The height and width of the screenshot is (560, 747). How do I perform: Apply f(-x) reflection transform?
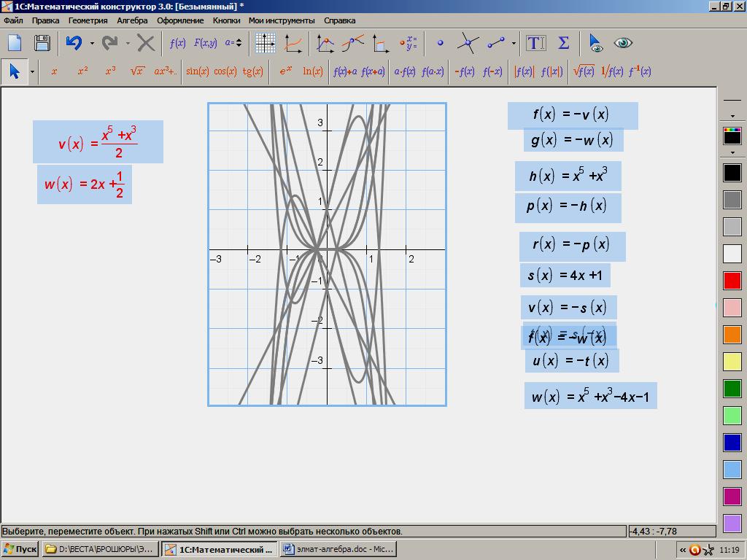click(492, 71)
